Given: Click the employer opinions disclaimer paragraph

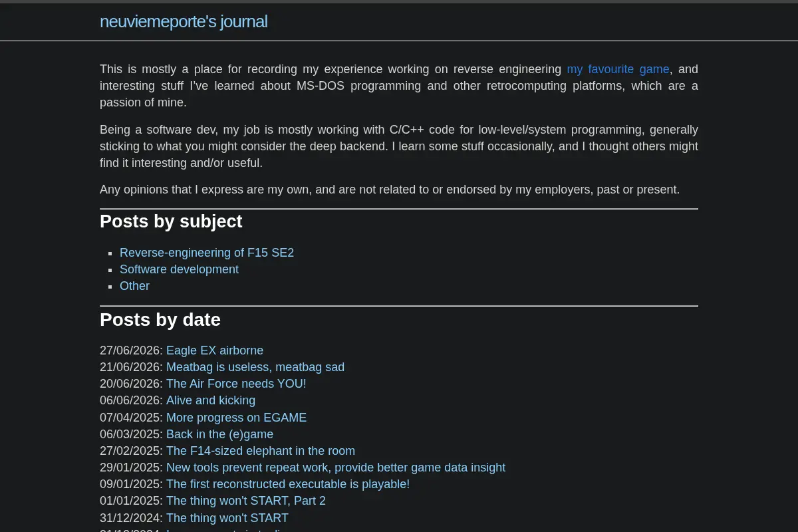Looking at the screenshot, I should pyautogui.click(x=390, y=190).
